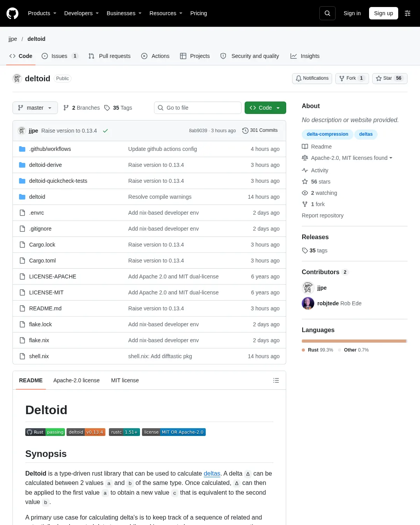
Task: Click the Report repository link
Action: [323, 215]
